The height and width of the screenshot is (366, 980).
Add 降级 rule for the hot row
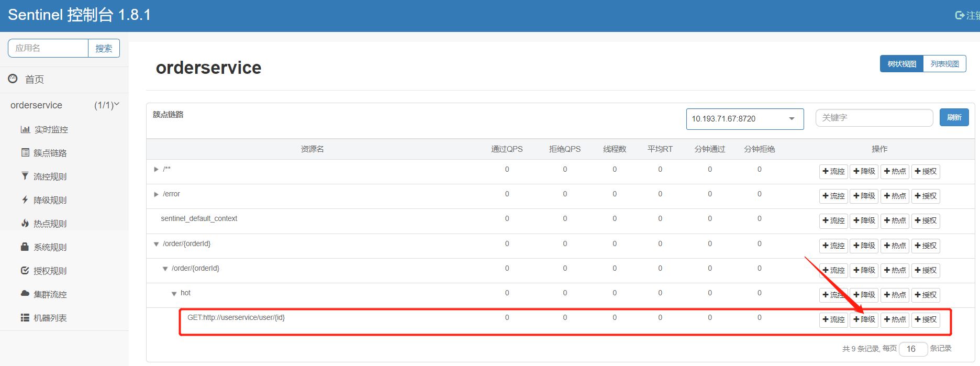click(x=864, y=295)
